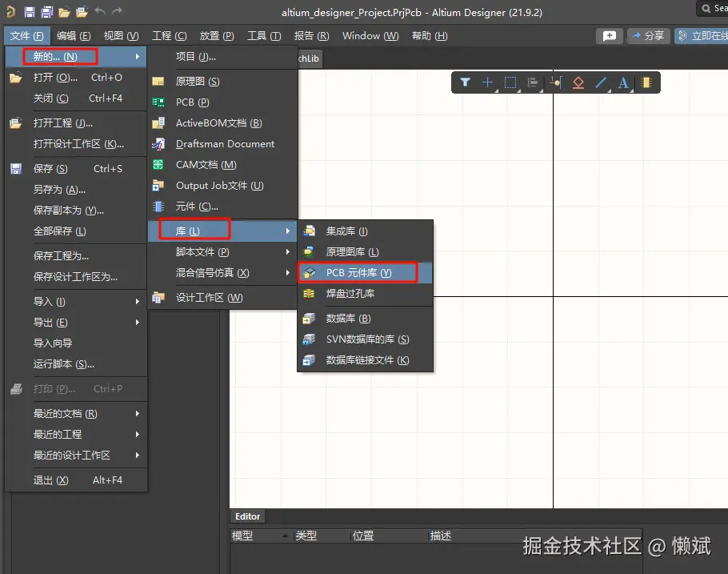The height and width of the screenshot is (574, 728).
Task: Choose 打开工程 (J)... menu item
Action: click(x=76, y=123)
